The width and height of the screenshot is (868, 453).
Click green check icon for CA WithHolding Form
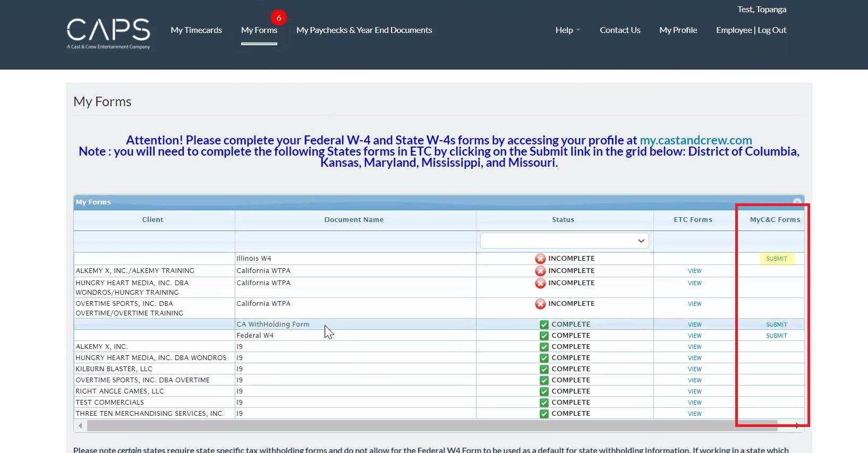point(544,324)
